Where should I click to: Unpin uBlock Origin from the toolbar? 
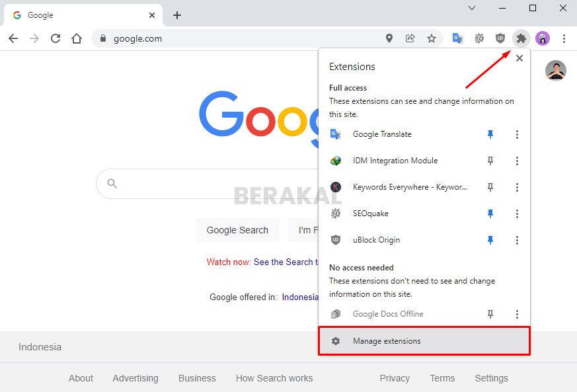(x=490, y=240)
